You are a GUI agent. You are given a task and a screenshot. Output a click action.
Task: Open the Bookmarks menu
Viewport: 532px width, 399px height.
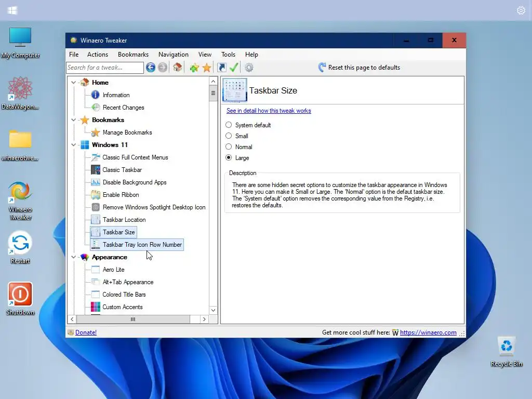pos(134,54)
